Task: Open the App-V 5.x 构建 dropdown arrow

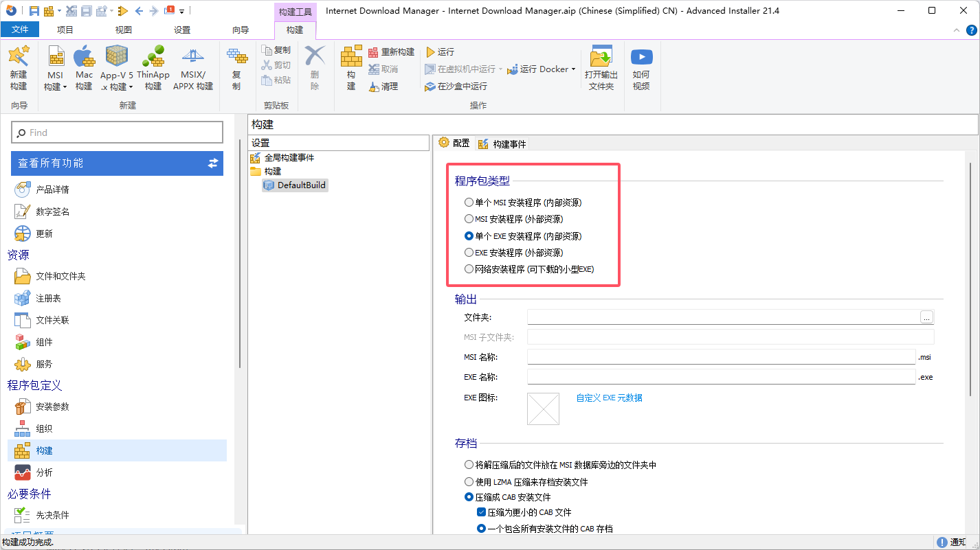Action: (131, 87)
